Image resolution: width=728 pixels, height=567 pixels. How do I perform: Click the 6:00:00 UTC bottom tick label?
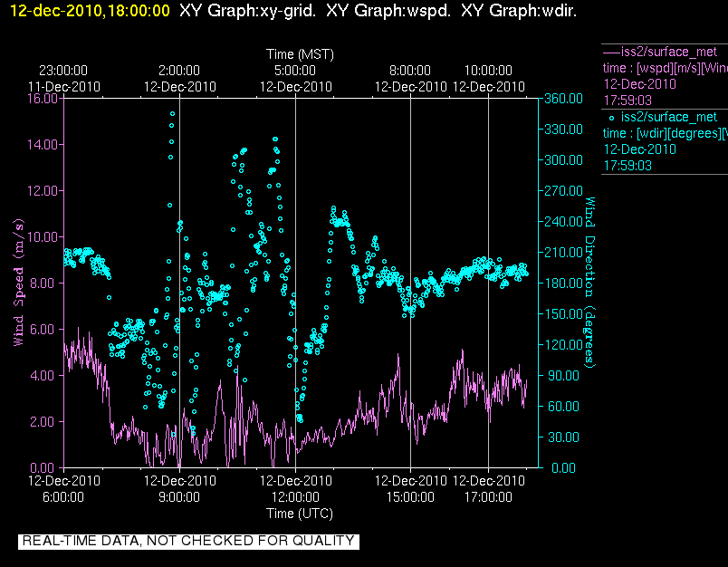tap(63, 497)
